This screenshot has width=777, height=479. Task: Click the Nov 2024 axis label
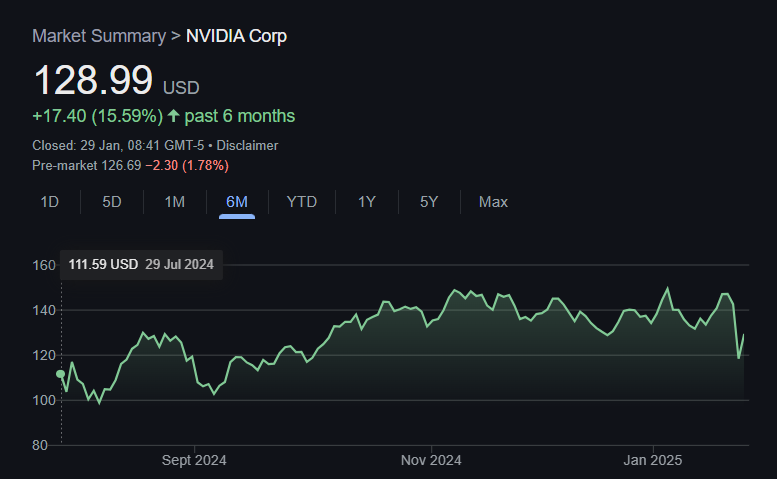(431, 460)
